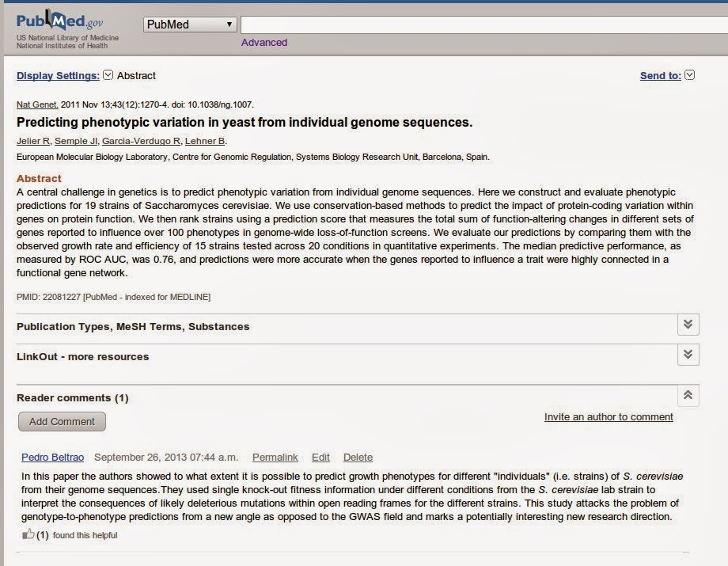Expand Publication Types, MeSH Terms section
728x566 pixels.
pos(688,324)
